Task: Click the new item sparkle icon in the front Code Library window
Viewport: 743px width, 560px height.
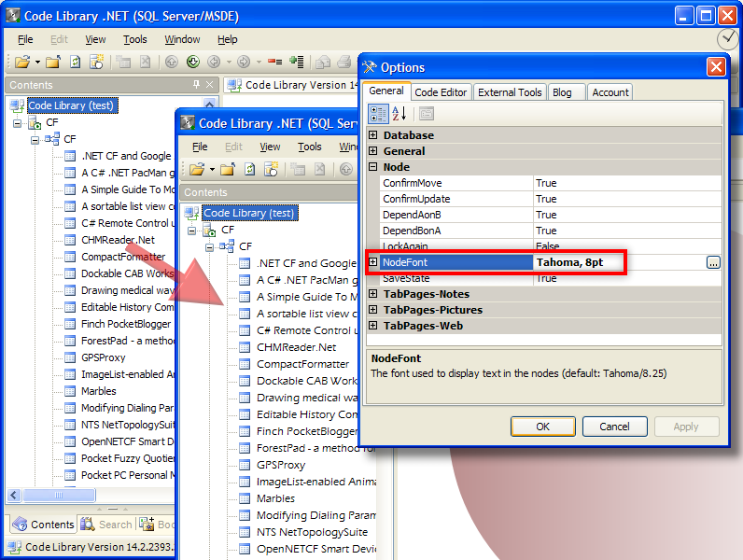Action: (271, 169)
